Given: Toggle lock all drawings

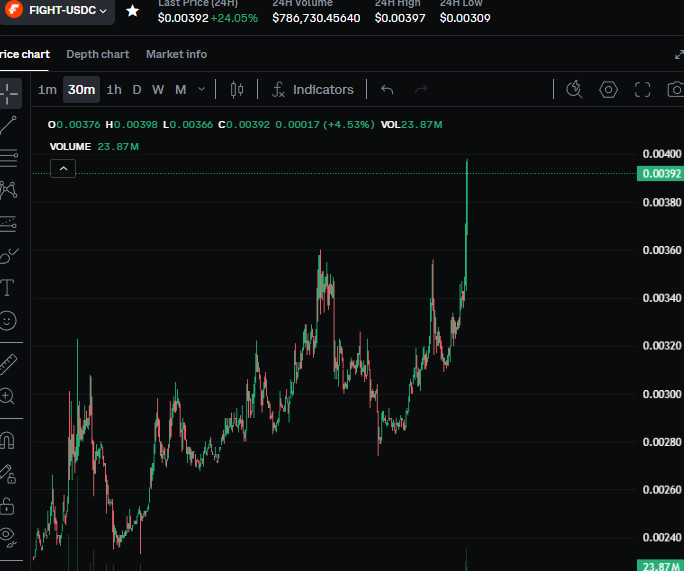Looking at the screenshot, I should click(7, 506).
